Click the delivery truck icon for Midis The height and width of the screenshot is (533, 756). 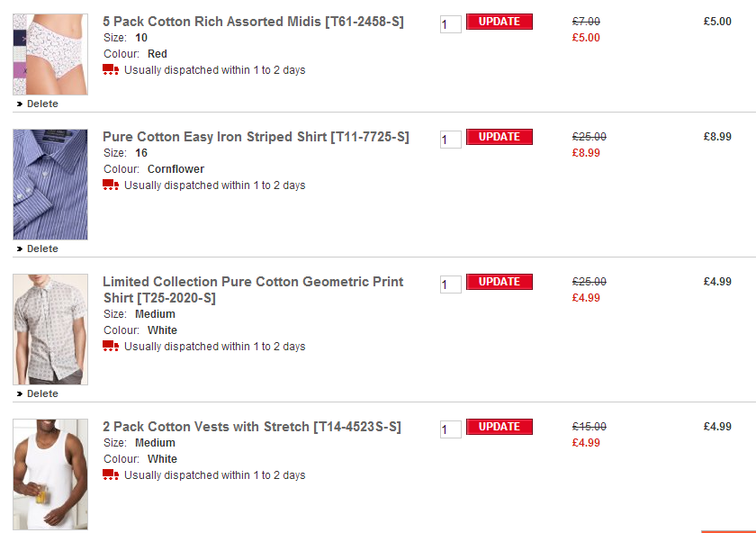click(x=111, y=70)
